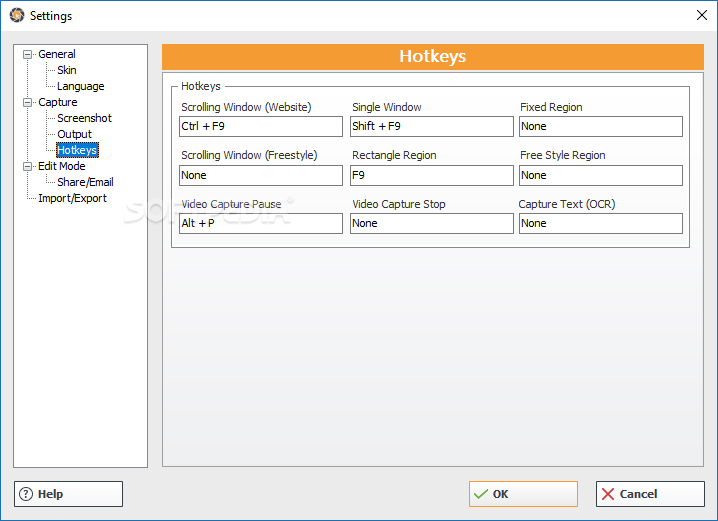Image resolution: width=718 pixels, height=521 pixels.
Task: Click the Video Capture Pause hotkey field
Action: pyautogui.click(x=261, y=223)
